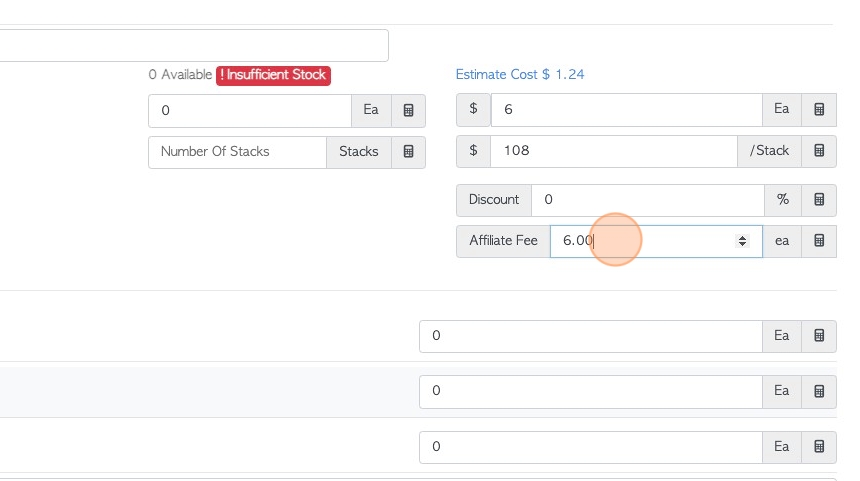This screenshot has width=860, height=481.
Task: Click calculator icon on middle lower Ea row
Action: point(819,391)
